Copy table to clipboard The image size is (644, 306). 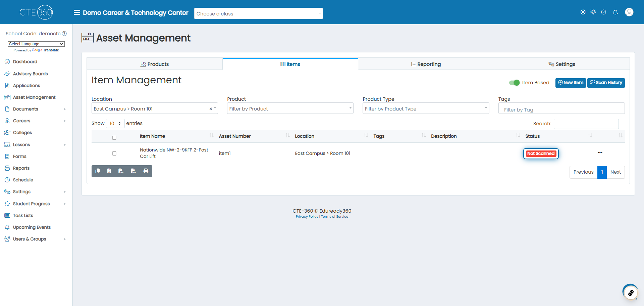coord(98,171)
